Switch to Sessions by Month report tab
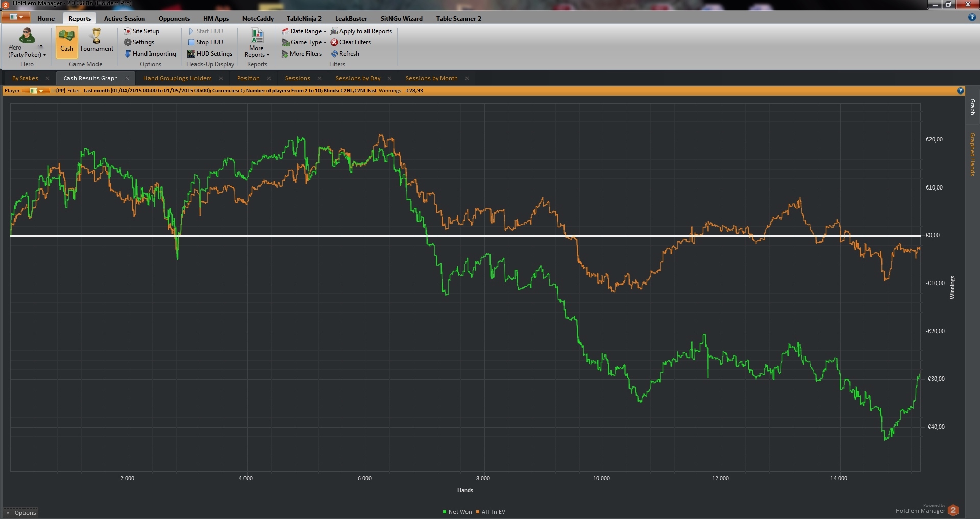The image size is (980, 519). tap(431, 78)
